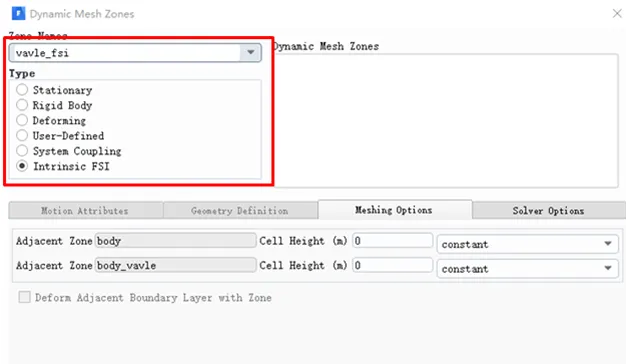
Task: Click inside the Dynamic Mesh Zones list box
Action: (x=446, y=120)
